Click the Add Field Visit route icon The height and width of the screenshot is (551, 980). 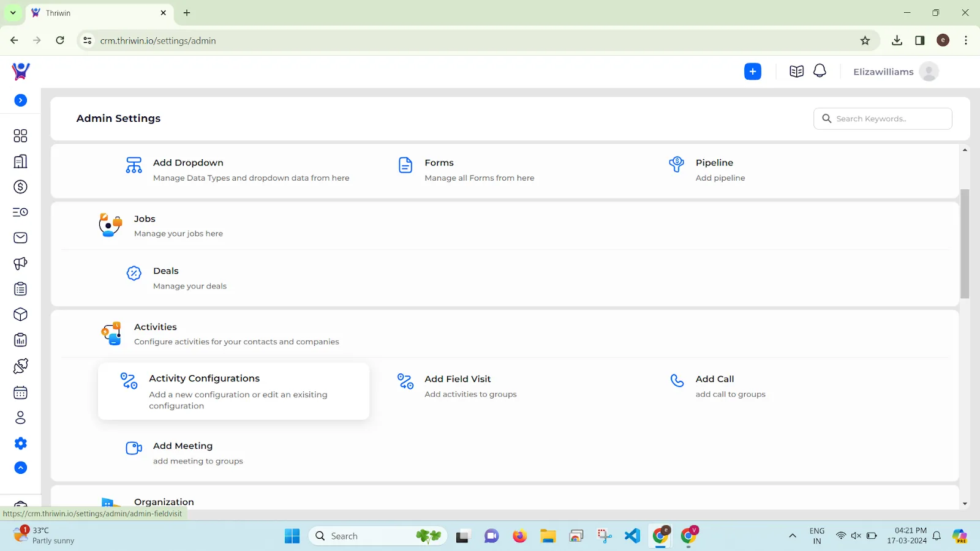[x=405, y=381]
